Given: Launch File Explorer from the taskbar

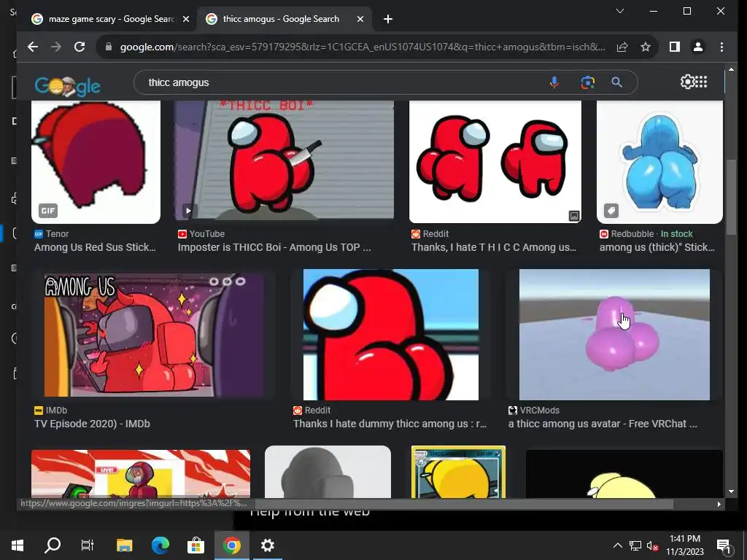Looking at the screenshot, I should coord(124,545).
